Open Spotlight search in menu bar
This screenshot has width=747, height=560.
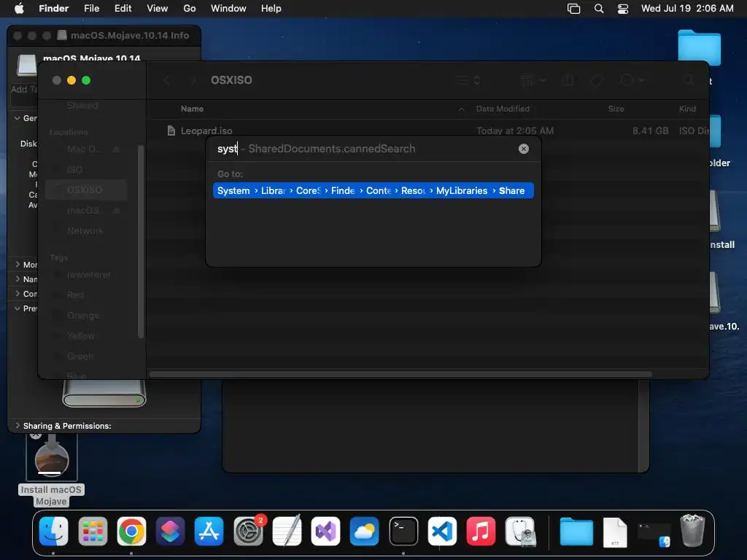tap(599, 9)
